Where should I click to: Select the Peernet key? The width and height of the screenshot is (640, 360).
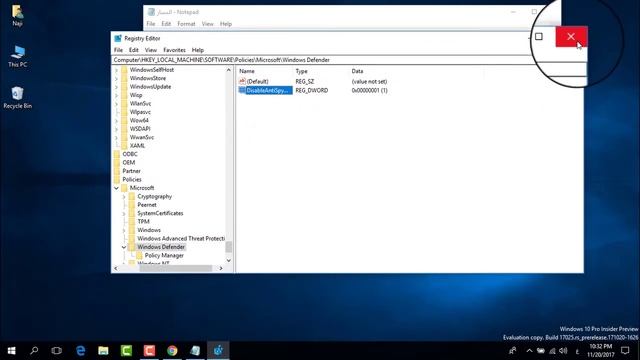[147, 205]
